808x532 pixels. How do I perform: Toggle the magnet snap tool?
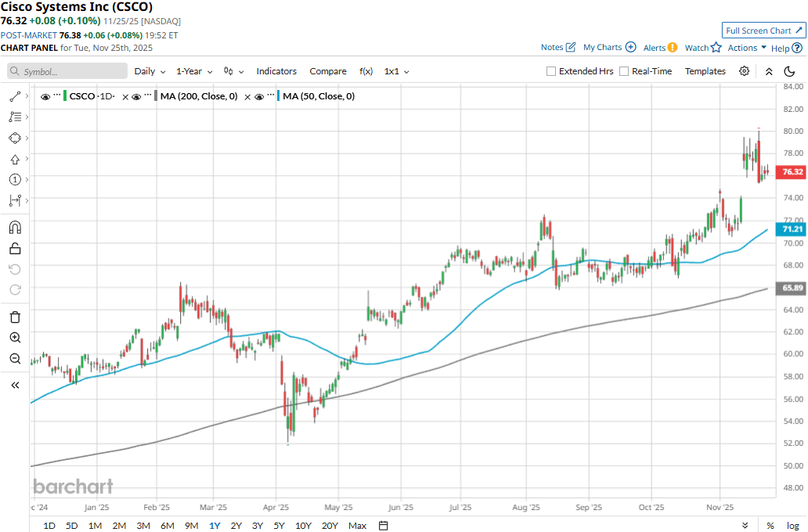click(x=14, y=228)
